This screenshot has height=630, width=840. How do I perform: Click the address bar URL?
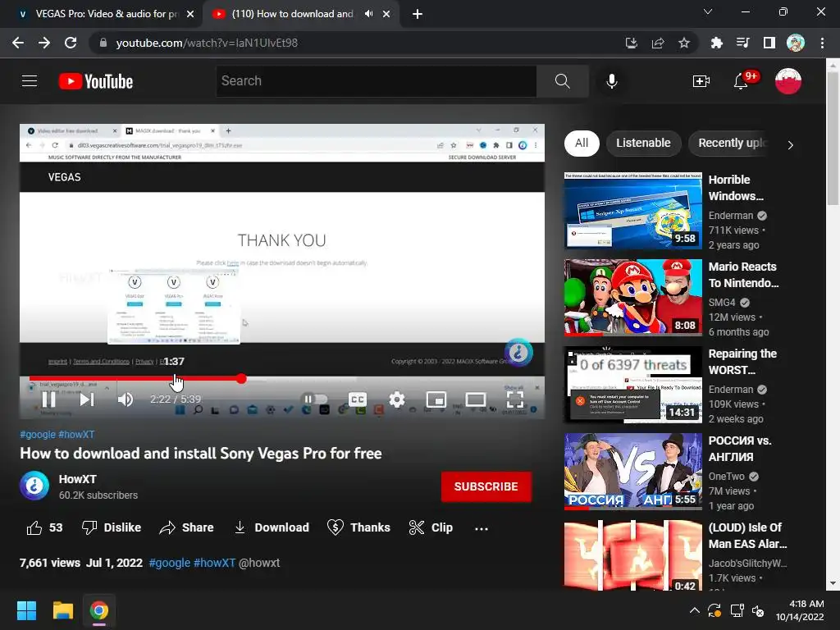coord(207,43)
